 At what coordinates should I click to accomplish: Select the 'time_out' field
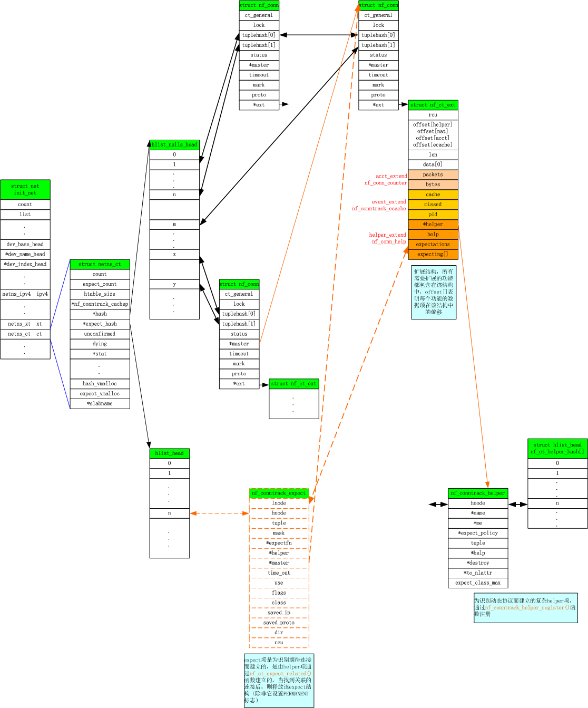[279, 573]
